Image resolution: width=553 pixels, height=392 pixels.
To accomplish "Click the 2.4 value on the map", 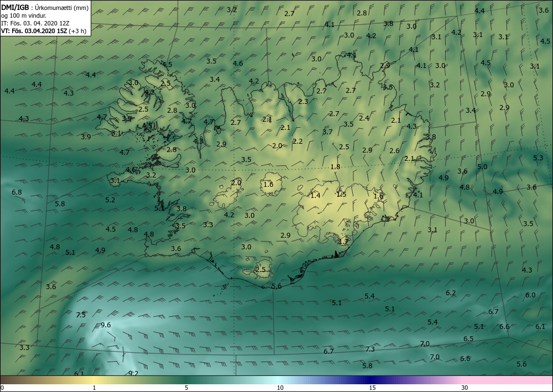I will [364, 118].
